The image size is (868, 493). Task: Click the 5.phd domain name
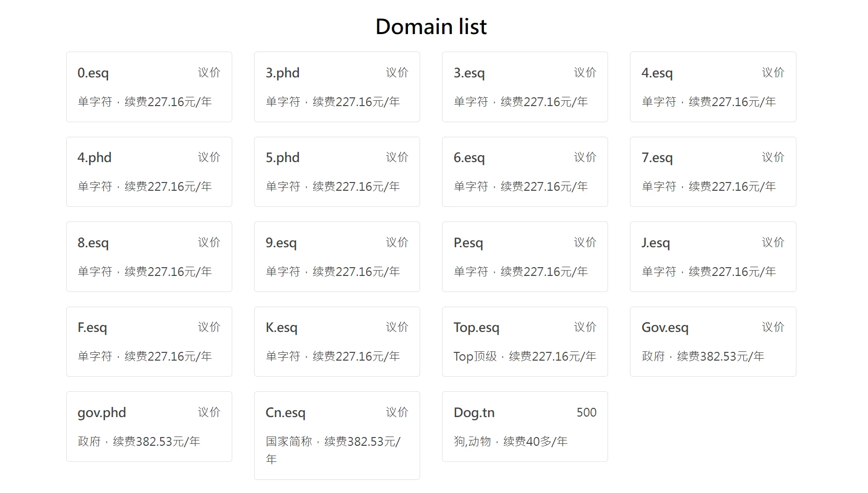pos(282,158)
